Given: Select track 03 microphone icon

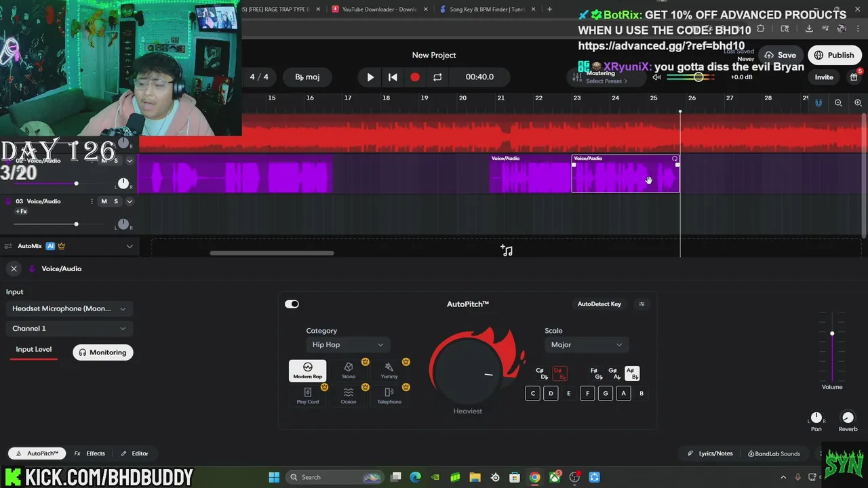Looking at the screenshot, I should point(9,201).
